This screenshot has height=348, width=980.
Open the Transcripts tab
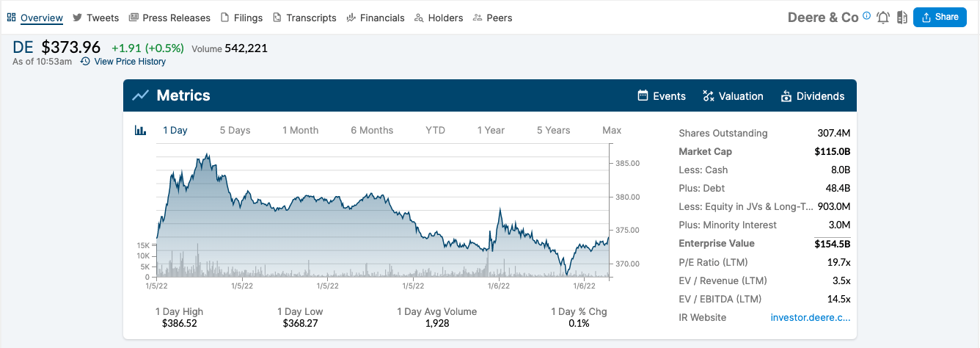(x=304, y=18)
